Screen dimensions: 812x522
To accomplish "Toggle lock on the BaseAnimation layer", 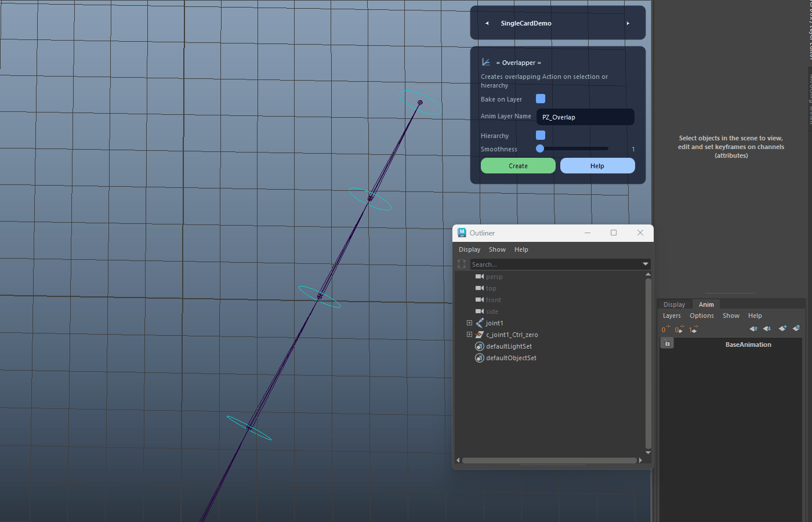I will pyautogui.click(x=668, y=344).
